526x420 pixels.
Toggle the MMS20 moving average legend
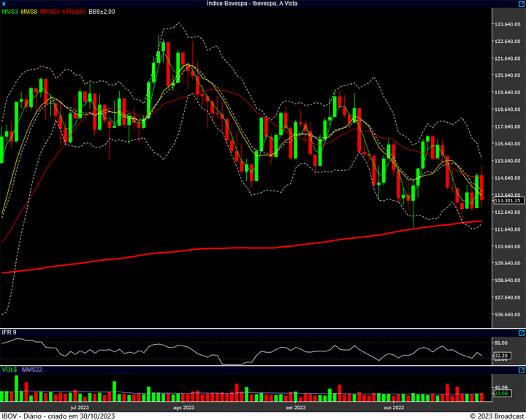50,12
